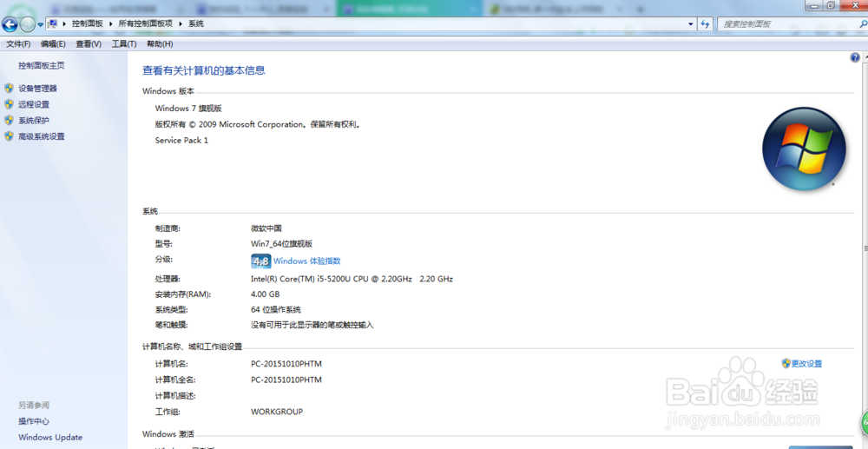Click shield icon beside 更改设置
The width and height of the screenshot is (868, 449).
[786, 363]
